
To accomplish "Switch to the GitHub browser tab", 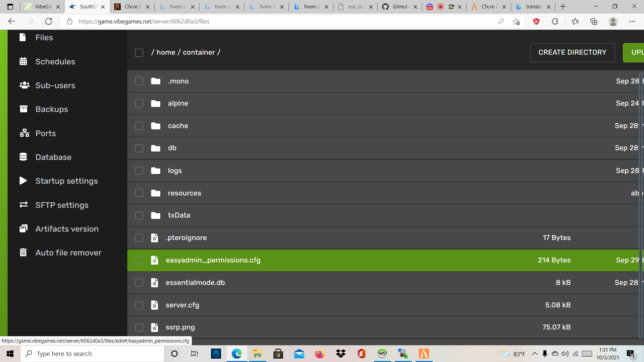I will (400, 7).
